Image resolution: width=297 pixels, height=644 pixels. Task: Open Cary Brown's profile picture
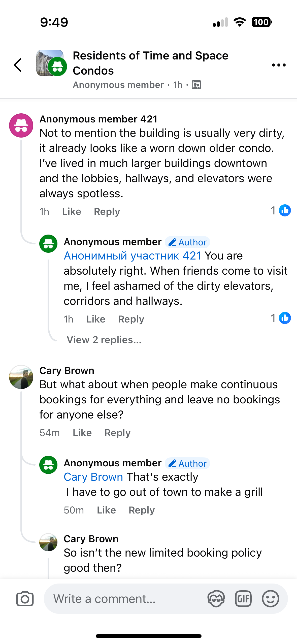(x=21, y=377)
